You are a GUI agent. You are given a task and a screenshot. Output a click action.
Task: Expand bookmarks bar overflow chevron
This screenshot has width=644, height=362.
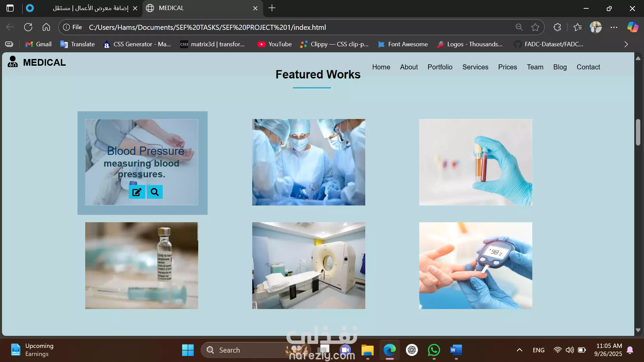pos(626,44)
